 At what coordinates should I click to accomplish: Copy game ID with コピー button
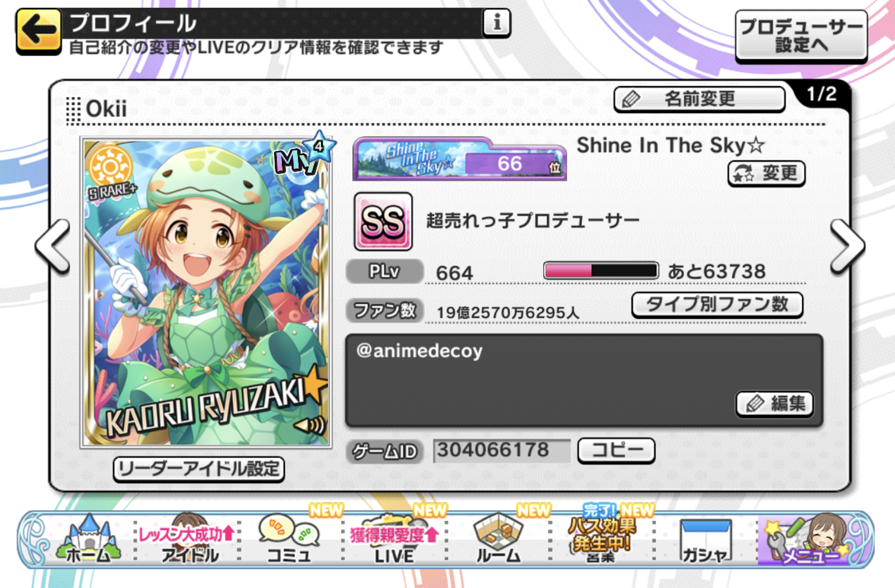point(616,450)
